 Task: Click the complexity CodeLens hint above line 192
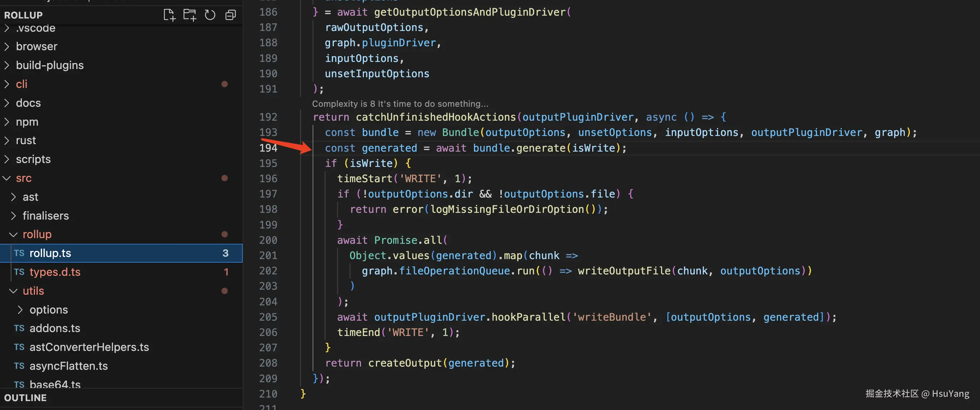[x=400, y=104]
